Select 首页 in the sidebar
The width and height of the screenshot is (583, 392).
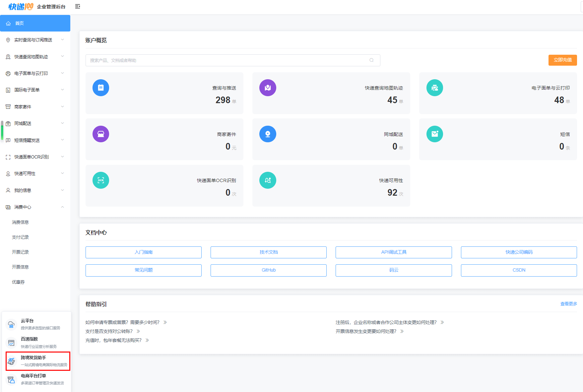(x=35, y=23)
